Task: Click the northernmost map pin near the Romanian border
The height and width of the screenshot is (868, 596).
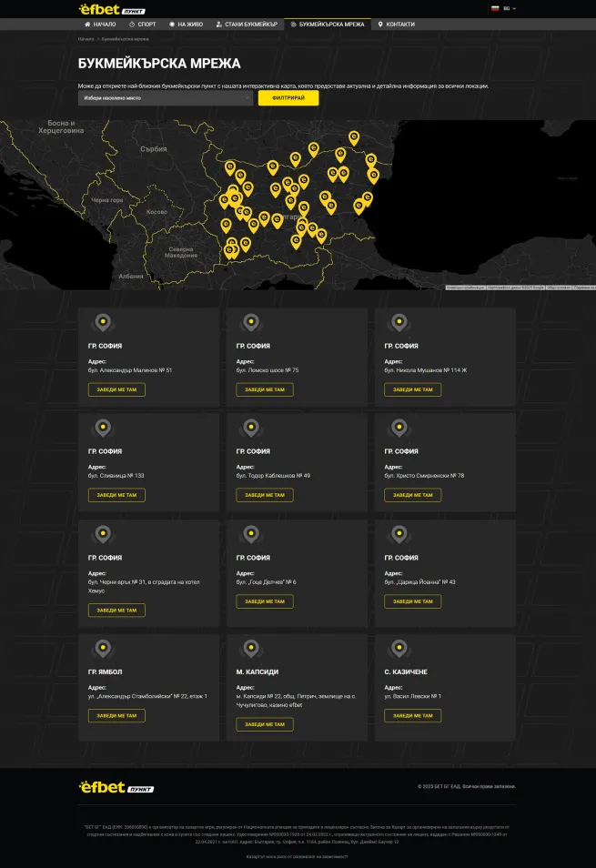Action: [x=354, y=137]
